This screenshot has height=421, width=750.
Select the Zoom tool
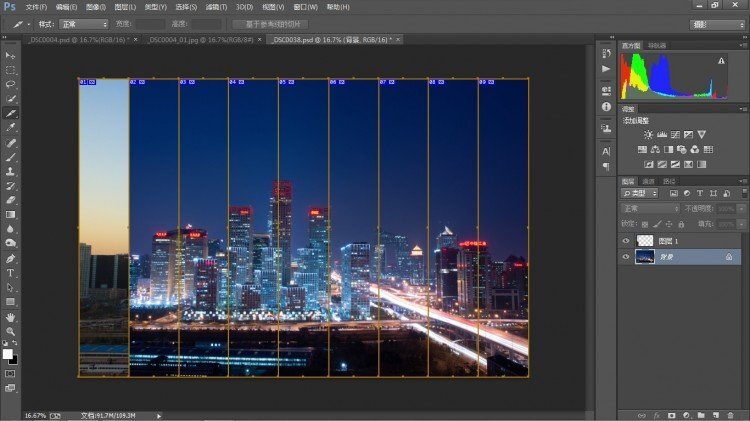(x=11, y=331)
